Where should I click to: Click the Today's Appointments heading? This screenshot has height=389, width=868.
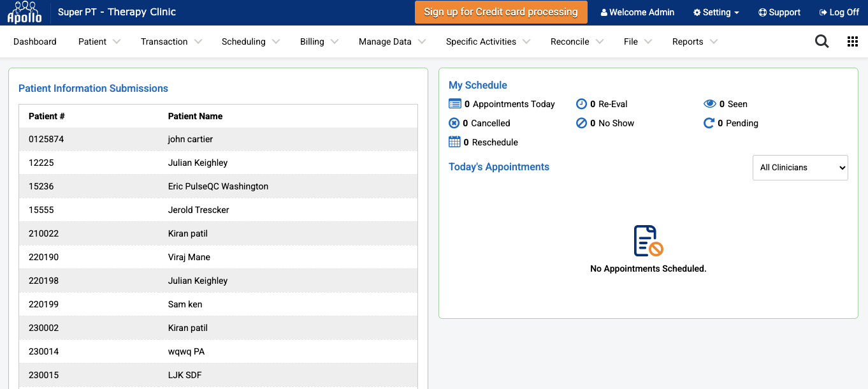click(499, 167)
